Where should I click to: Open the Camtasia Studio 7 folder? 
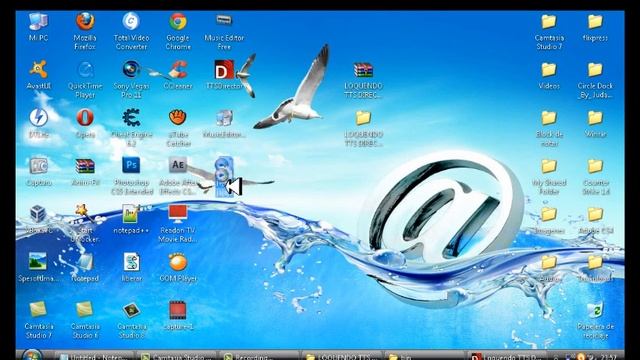point(549,21)
